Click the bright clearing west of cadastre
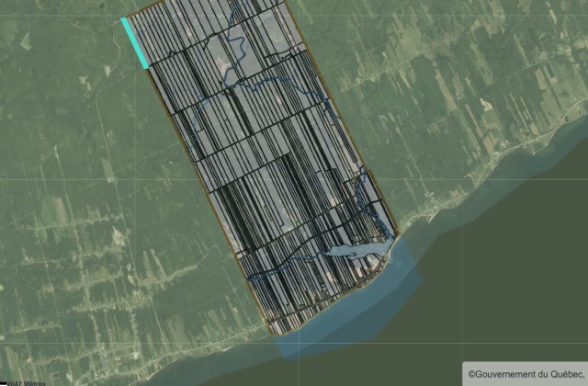588x386 pixels. [x=119, y=237]
